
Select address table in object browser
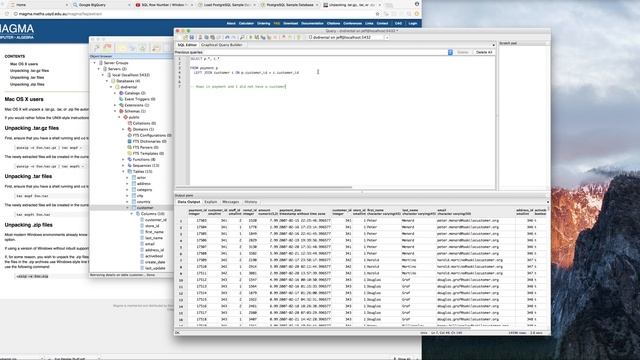pyautogui.click(x=144, y=184)
